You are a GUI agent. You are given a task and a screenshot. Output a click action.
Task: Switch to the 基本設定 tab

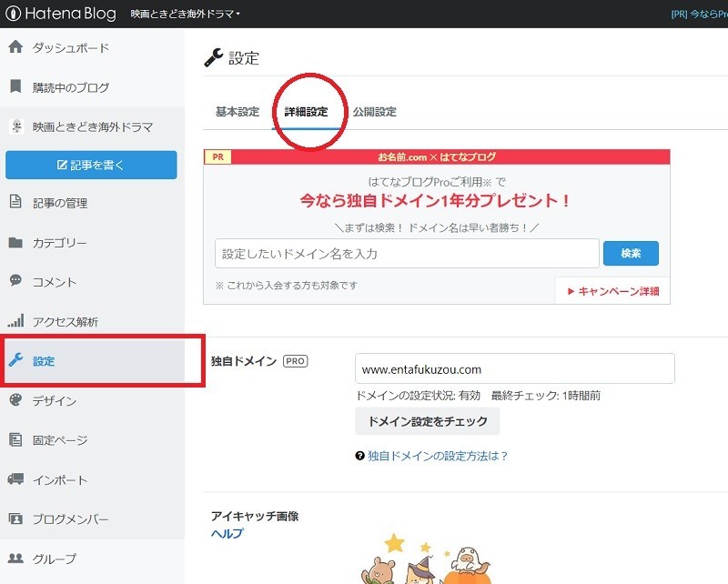pos(238,111)
